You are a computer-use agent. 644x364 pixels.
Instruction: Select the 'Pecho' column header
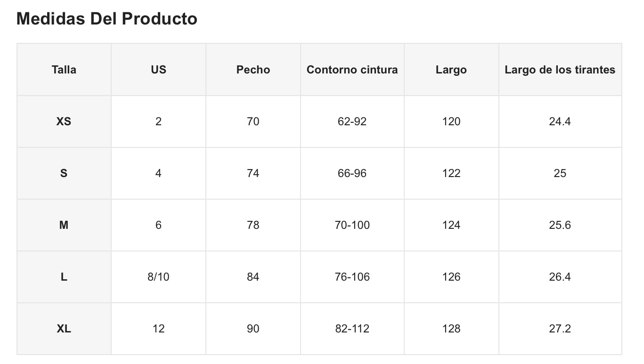point(253,70)
